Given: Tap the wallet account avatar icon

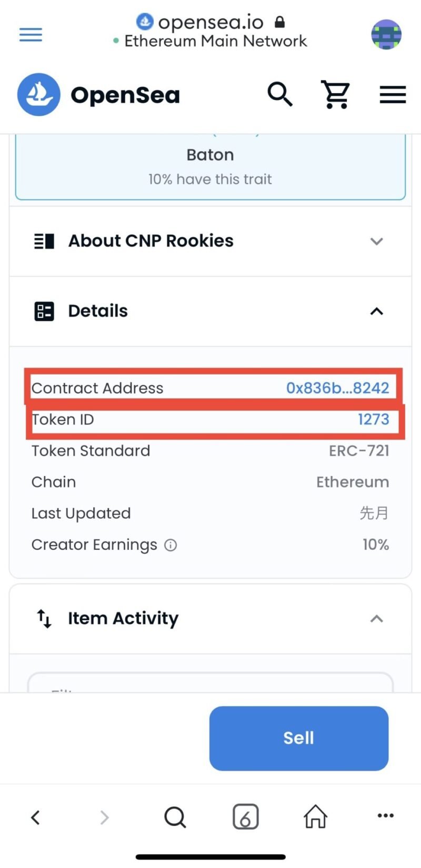Looking at the screenshot, I should pos(386,35).
